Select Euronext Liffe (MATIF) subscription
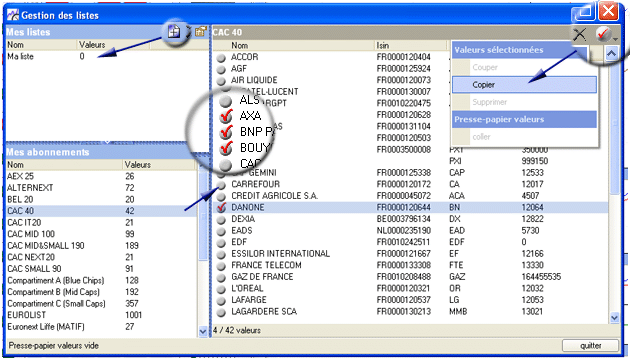 (101, 327)
